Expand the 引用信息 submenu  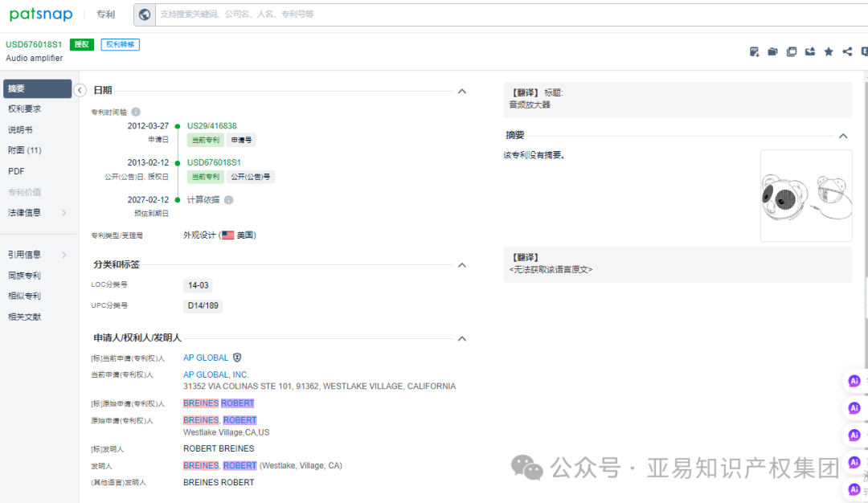(32, 254)
